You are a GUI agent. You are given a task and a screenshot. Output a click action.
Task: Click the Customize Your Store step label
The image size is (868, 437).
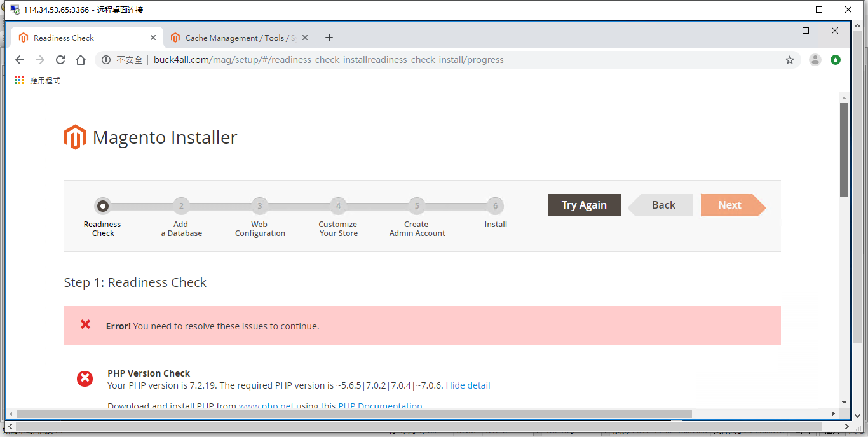coord(338,229)
